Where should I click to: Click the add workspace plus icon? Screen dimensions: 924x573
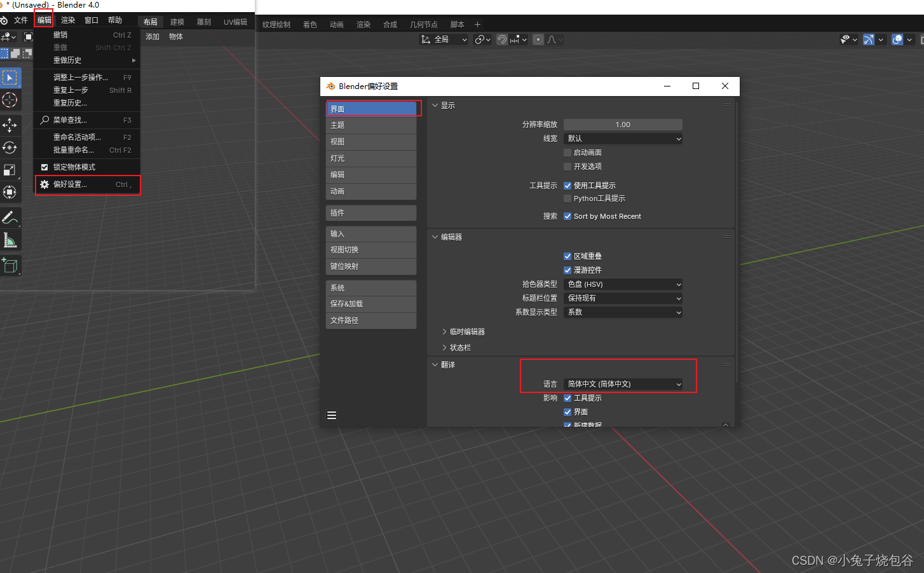point(478,24)
